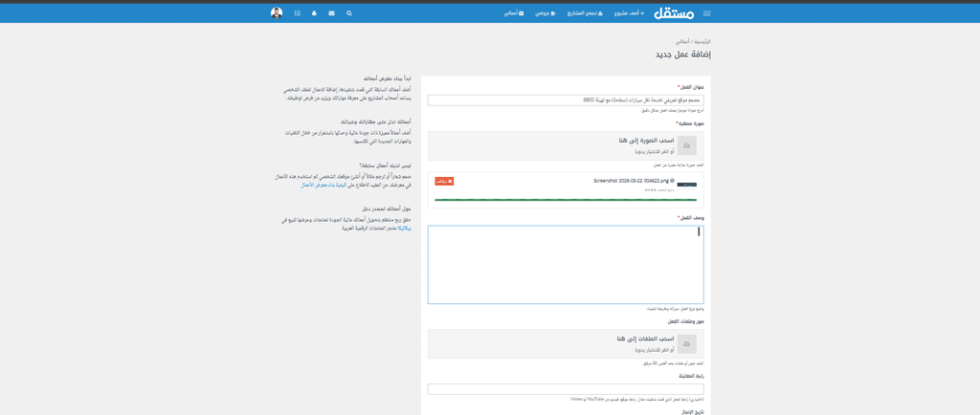Open the apps grid icon in header
The width and height of the screenshot is (980, 415).
click(297, 13)
